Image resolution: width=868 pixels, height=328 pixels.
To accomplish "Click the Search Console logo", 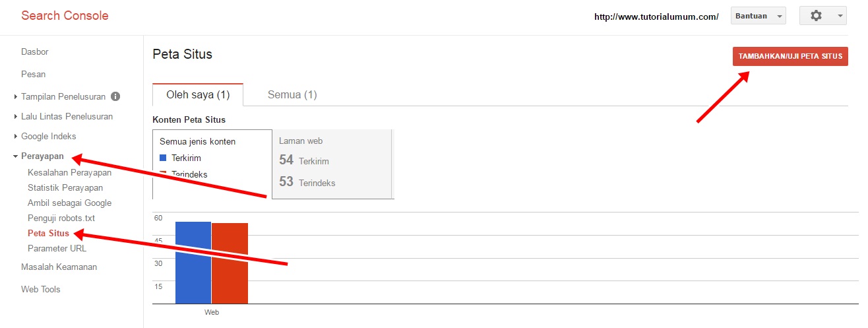I will click(x=65, y=16).
